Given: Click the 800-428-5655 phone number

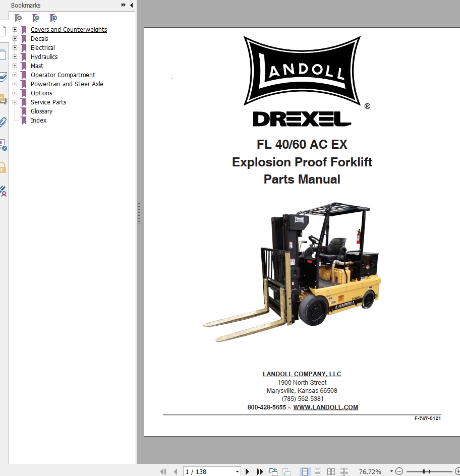Looking at the screenshot, I should click(267, 407).
